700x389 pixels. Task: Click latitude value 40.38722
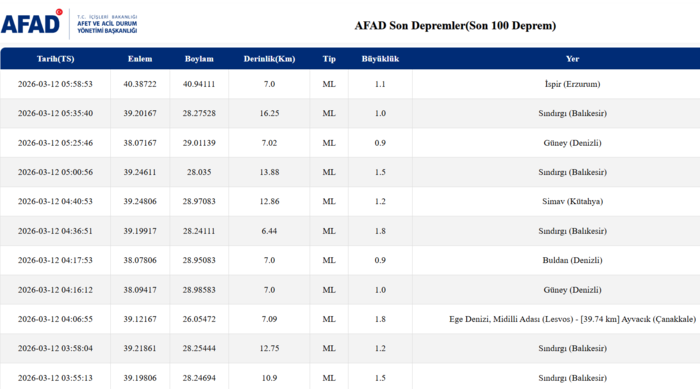tap(140, 84)
